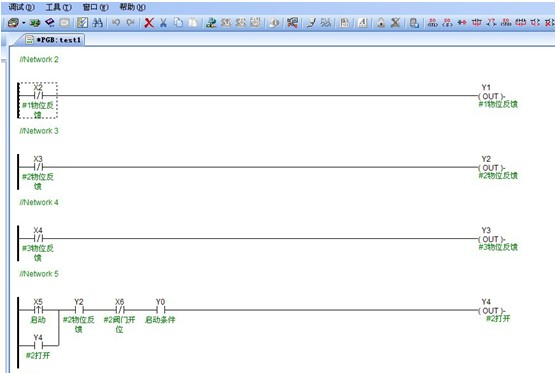Click the red X delete icon
Viewport: 556px width, 373px height.
(x=149, y=23)
